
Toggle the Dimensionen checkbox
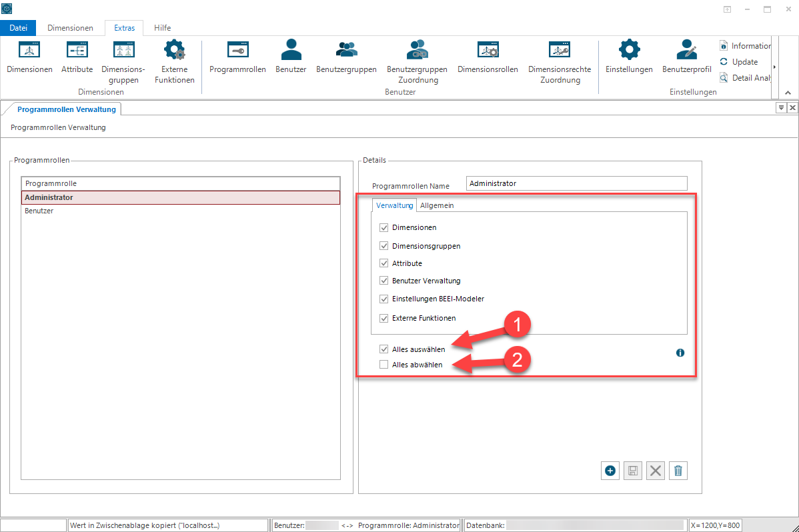(383, 228)
